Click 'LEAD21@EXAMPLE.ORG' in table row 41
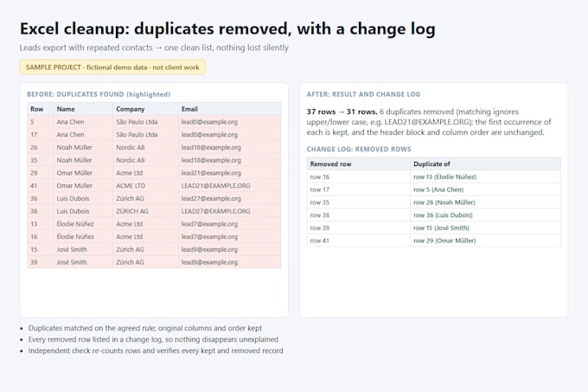This screenshot has width=588, height=392. 215,186
